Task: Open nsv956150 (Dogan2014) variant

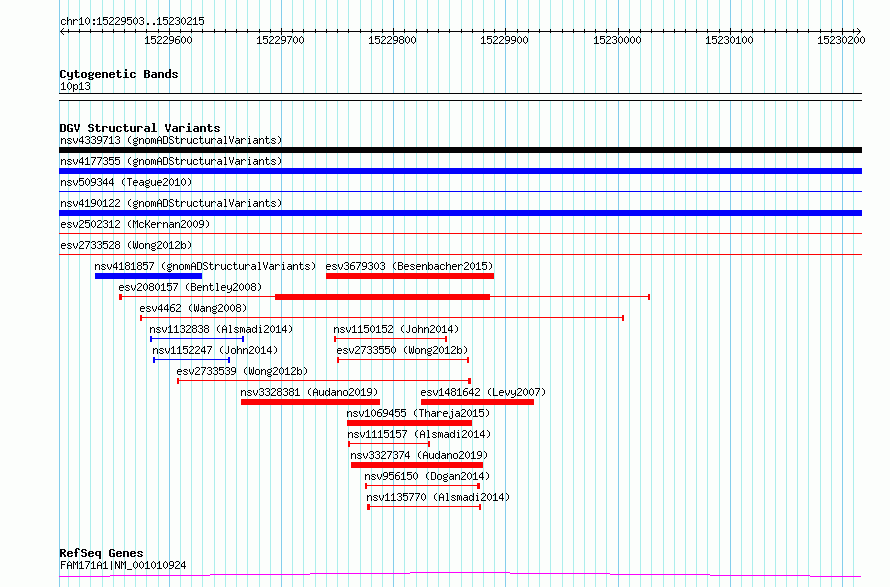Action: [x=427, y=476]
